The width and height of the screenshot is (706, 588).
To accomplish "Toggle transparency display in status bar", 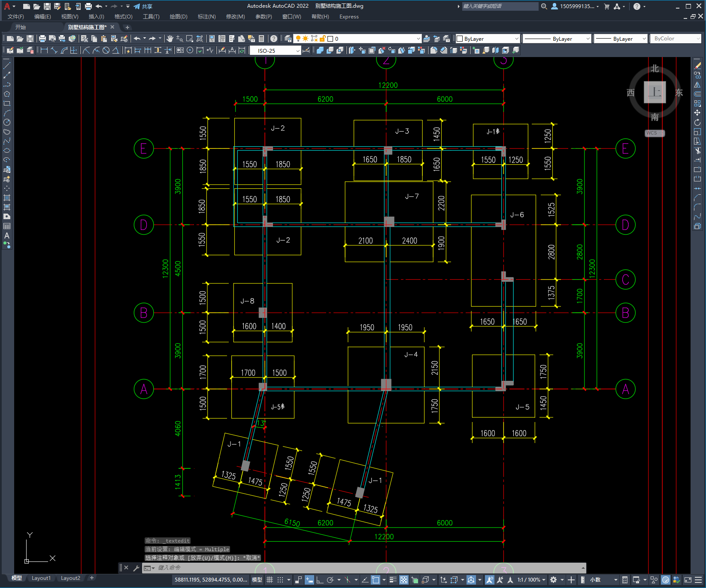I will 404,580.
